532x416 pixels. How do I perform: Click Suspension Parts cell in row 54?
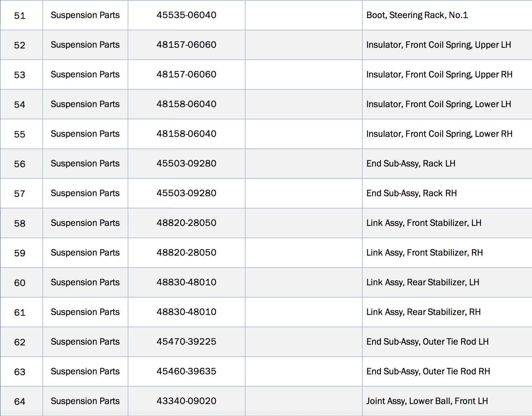coord(85,104)
